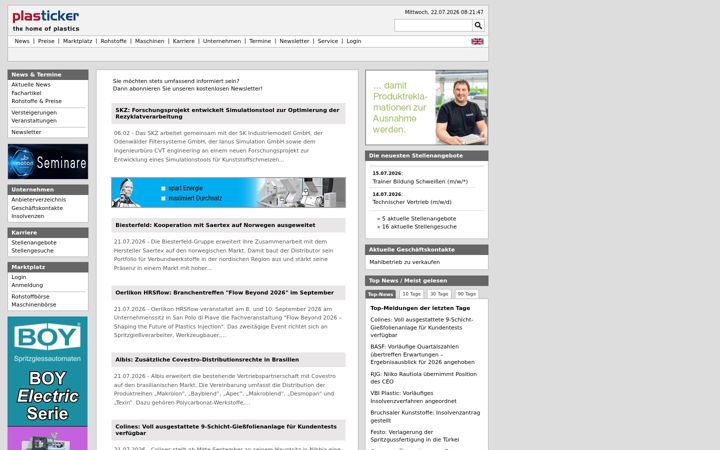This screenshot has width=720, height=450.
Task: Open the Unternehmen top menu item
Action: 222,41
